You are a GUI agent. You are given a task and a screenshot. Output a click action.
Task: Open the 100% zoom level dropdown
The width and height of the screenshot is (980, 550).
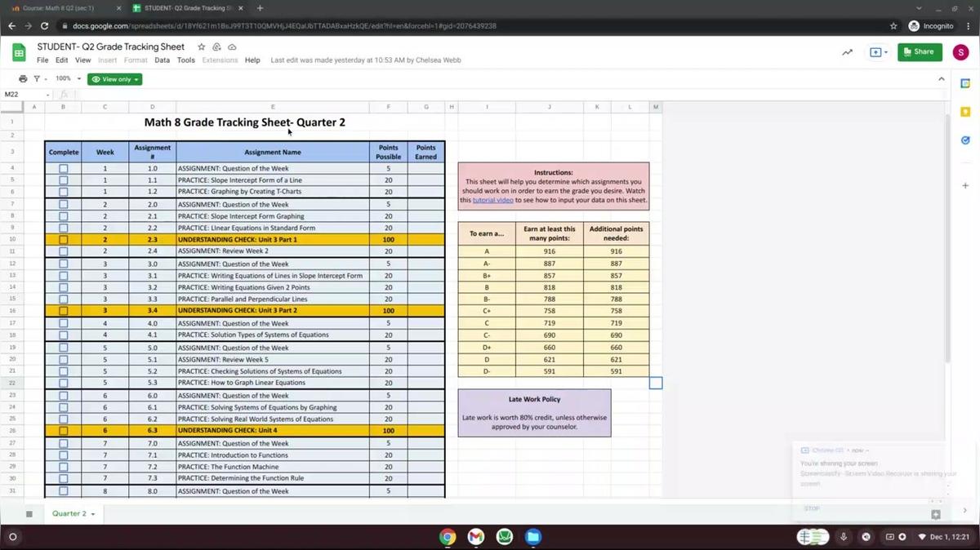pyautogui.click(x=68, y=79)
